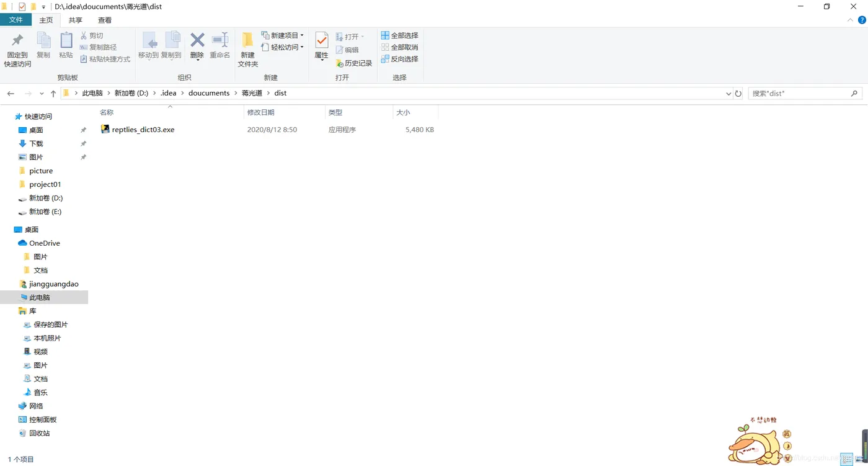Pin current folder to Quick Access

pos(17,48)
